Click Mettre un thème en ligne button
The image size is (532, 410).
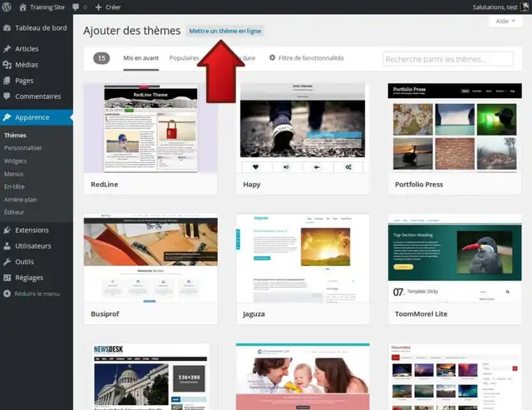tap(225, 31)
